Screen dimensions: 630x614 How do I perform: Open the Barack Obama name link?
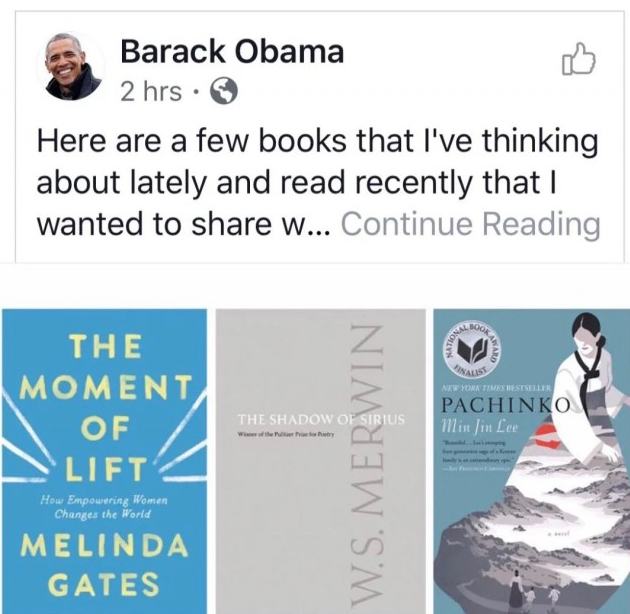[232, 52]
